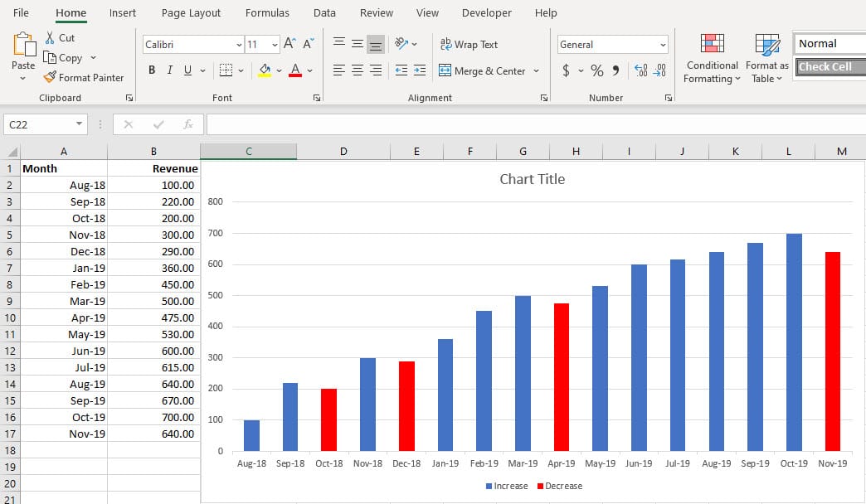The width and height of the screenshot is (866, 504).
Task: Open Conditional Formatting menu
Action: pos(712,58)
